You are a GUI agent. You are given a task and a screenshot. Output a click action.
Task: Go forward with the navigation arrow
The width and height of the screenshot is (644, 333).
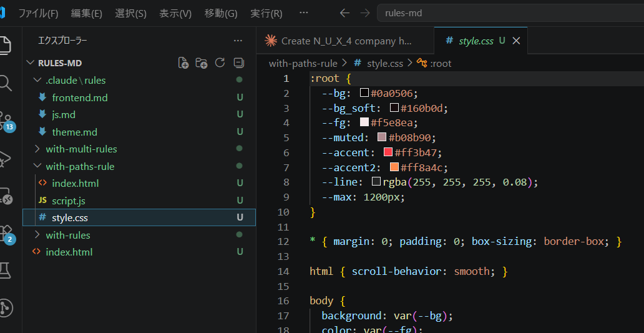(x=364, y=13)
